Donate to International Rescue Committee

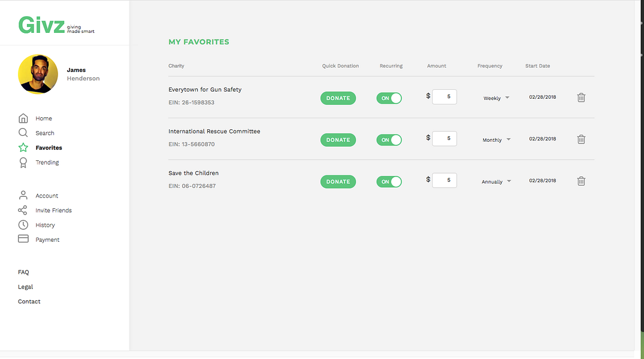tap(338, 140)
